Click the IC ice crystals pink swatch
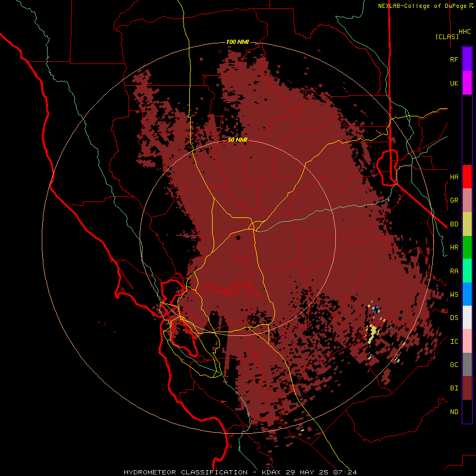 click(x=467, y=341)
